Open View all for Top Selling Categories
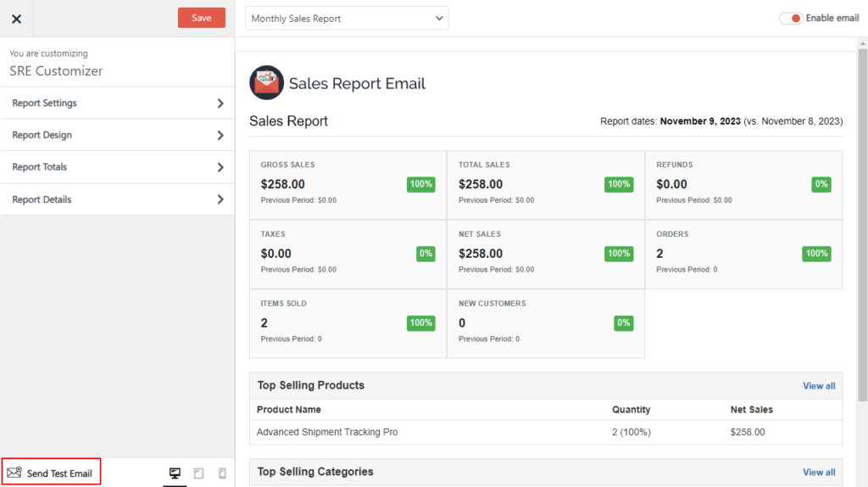Image resolution: width=868 pixels, height=487 pixels. click(819, 473)
